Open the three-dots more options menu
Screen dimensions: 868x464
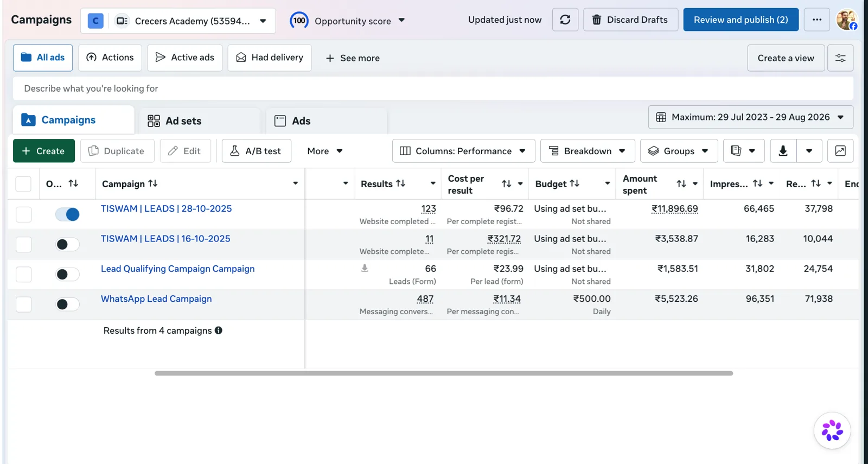(x=816, y=20)
